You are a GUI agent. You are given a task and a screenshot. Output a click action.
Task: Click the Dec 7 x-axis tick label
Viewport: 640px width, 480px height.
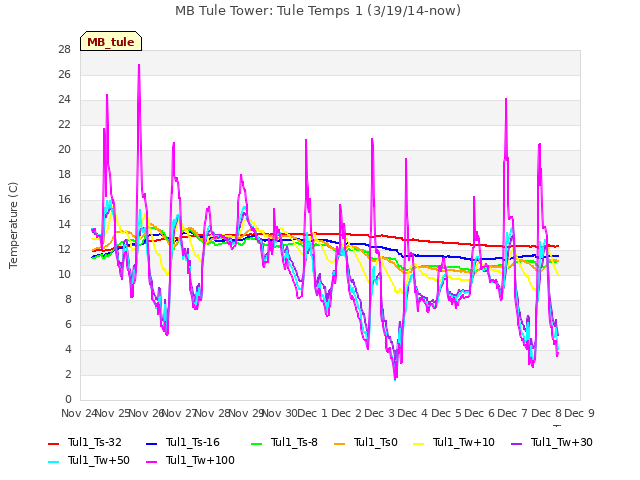click(513, 413)
